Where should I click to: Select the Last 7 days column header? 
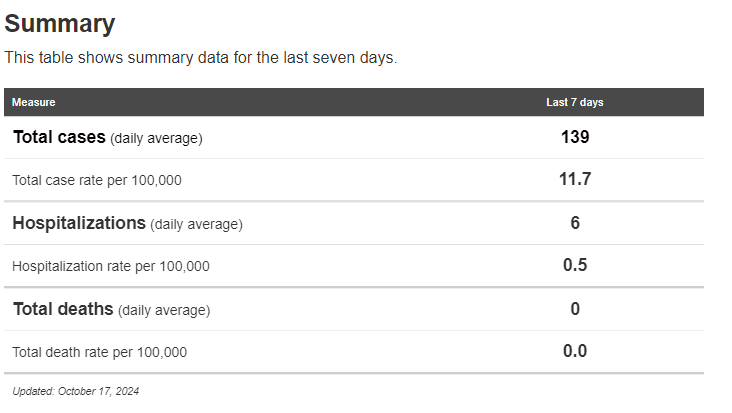click(574, 102)
